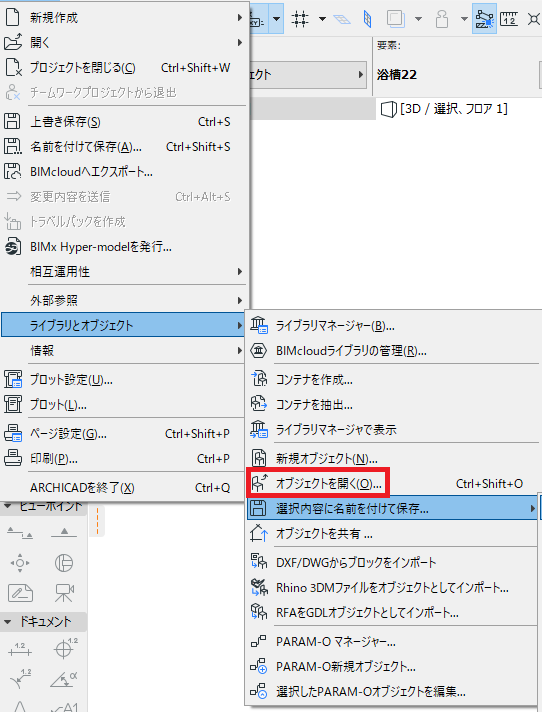
Task: Click the BIMx icon beside Hyper-modelを発行
Action: click(x=13, y=247)
